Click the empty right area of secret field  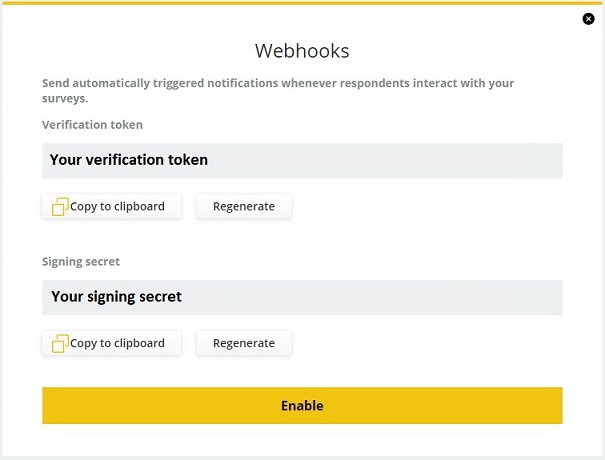coord(372,297)
